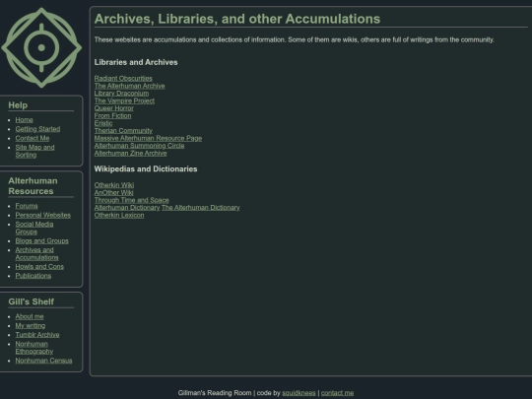Image resolution: width=532 pixels, height=399 pixels.
Task: Open the Contact Me sidebar link
Action: pyautogui.click(x=33, y=138)
